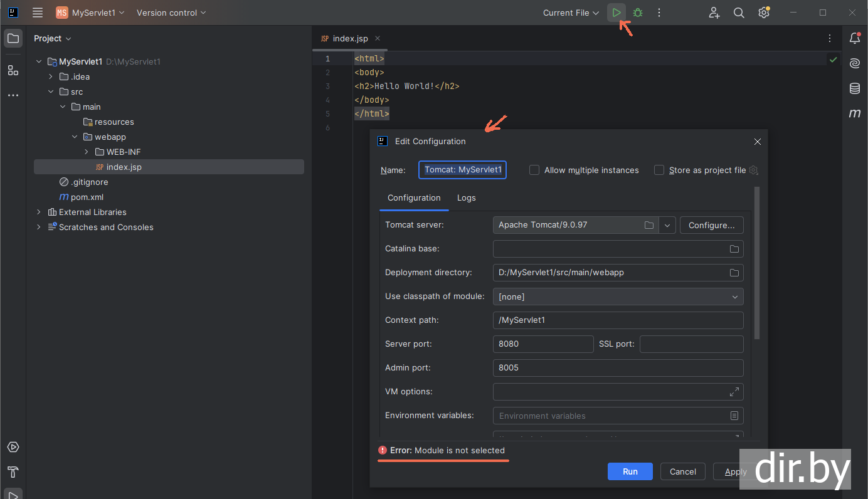Switch to the Logs tab
Image resolution: width=868 pixels, height=499 pixels.
click(466, 197)
